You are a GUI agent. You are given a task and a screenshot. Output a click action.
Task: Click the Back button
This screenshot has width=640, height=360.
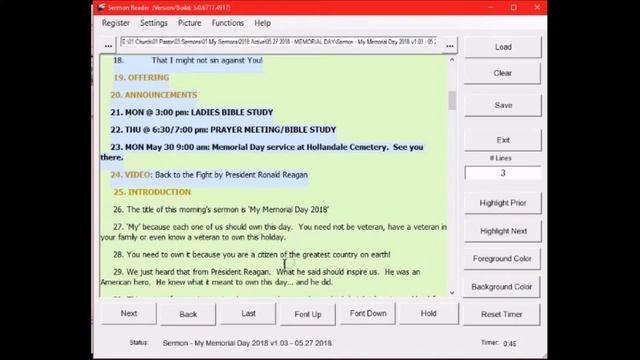click(188, 314)
